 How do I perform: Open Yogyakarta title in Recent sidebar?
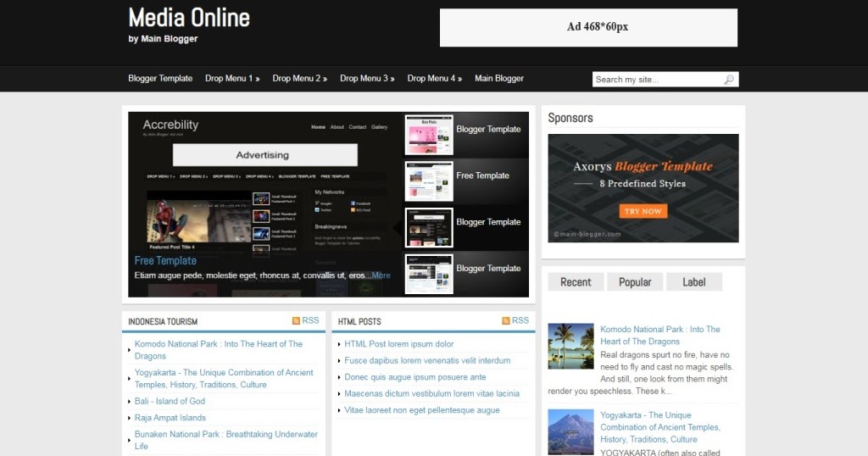tap(659, 427)
